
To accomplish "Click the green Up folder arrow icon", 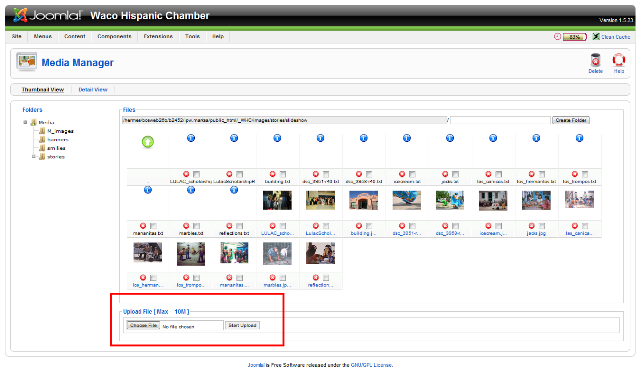I will [148, 142].
